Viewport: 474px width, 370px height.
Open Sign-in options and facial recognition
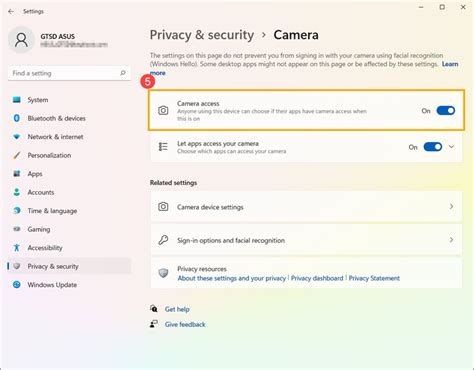click(x=306, y=240)
